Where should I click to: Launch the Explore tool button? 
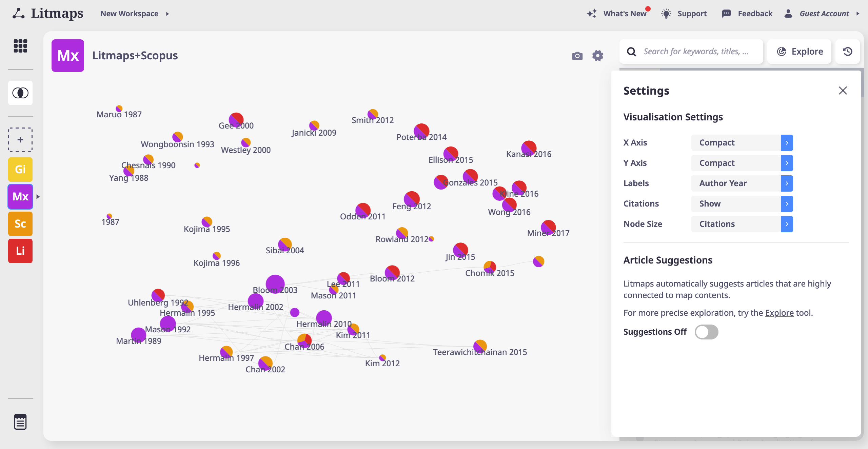pos(799,51)
